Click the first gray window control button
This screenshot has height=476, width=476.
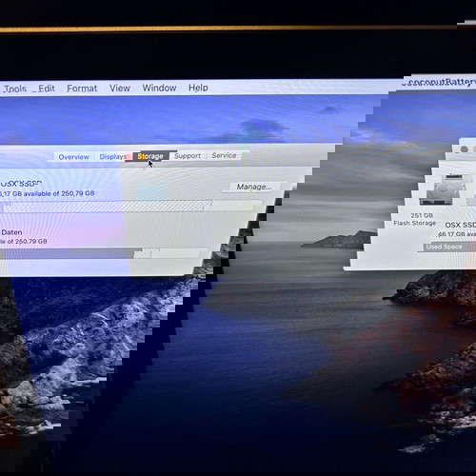pyautogui.click(x=465, y=149)
